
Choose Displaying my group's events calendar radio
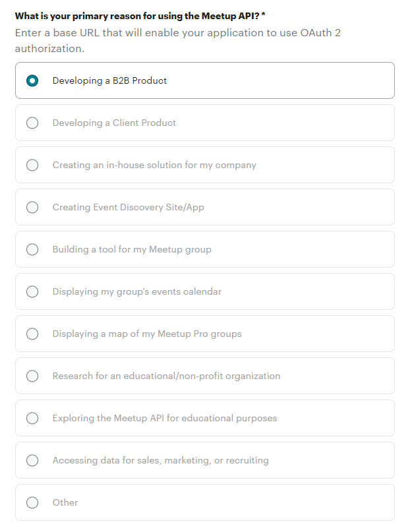click(x=32, y=291)
